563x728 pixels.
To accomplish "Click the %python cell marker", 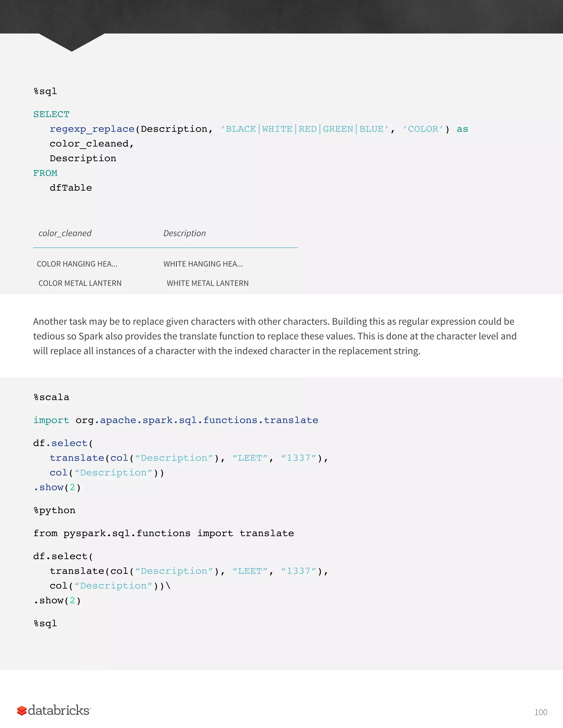I will [x=54, y=510].
